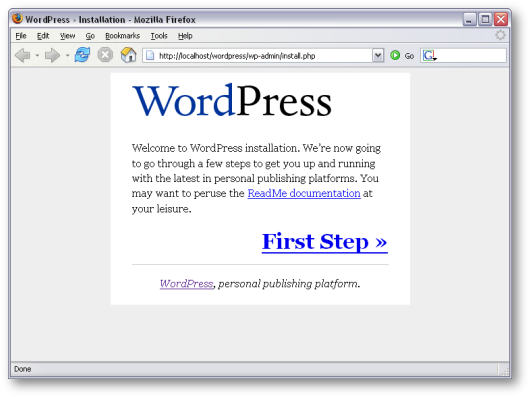
Task: Click the Back arrow navigation button
Action: (x=23, y=55)
